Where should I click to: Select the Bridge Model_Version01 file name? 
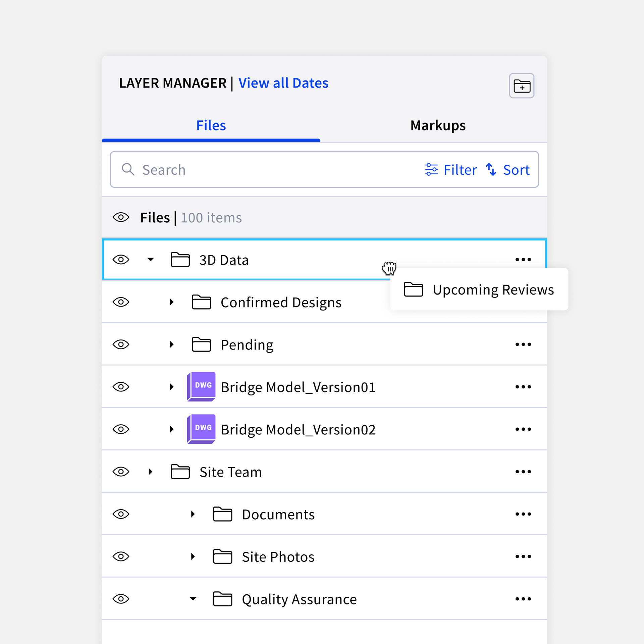coord(298,387)
